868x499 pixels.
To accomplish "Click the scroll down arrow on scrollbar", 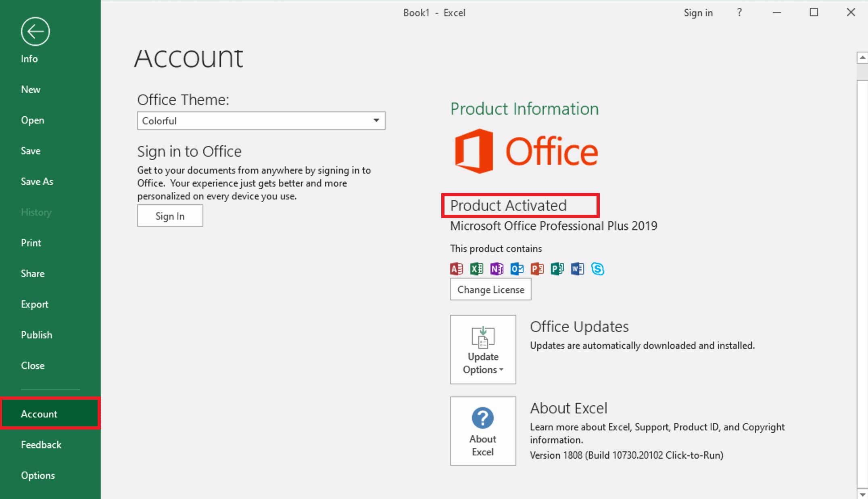I will click(862, 494).
